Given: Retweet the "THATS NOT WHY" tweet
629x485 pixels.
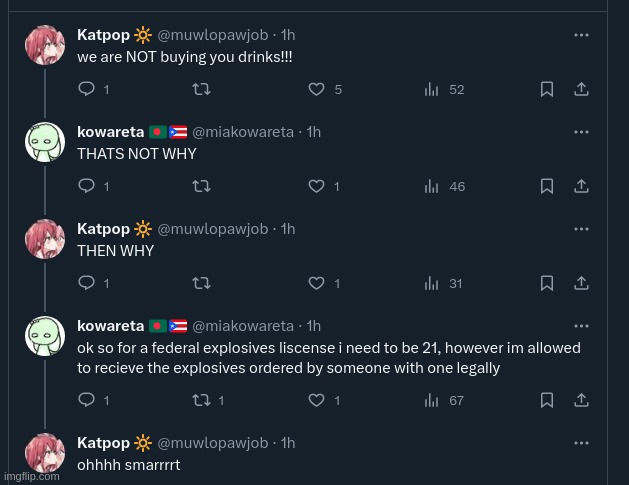Looking at the screenshot, I should tap(201, 186).
